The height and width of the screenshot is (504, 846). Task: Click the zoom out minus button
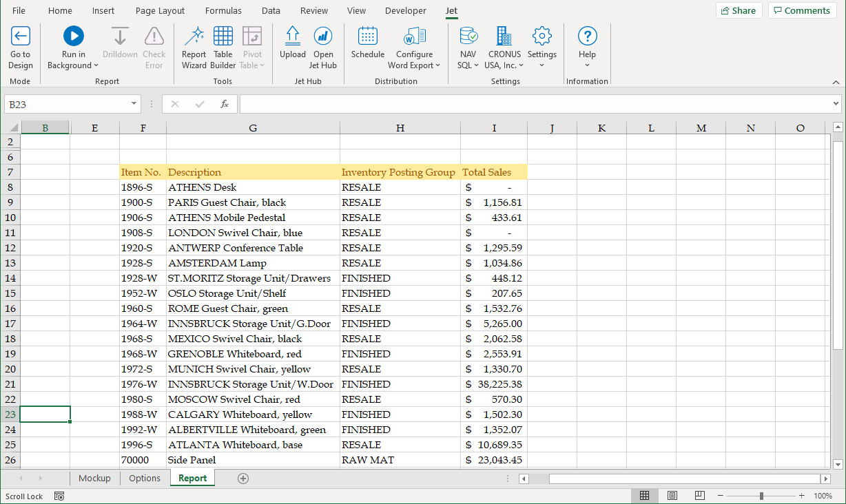721,496
